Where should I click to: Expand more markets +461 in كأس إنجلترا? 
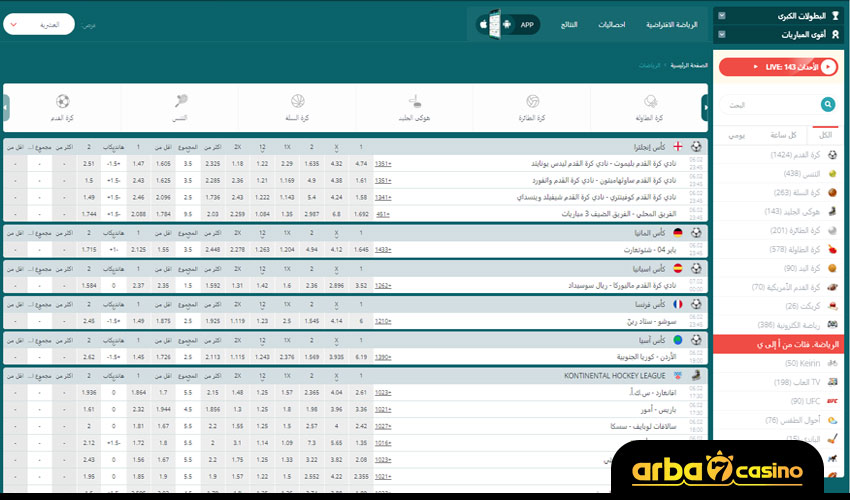383,214
